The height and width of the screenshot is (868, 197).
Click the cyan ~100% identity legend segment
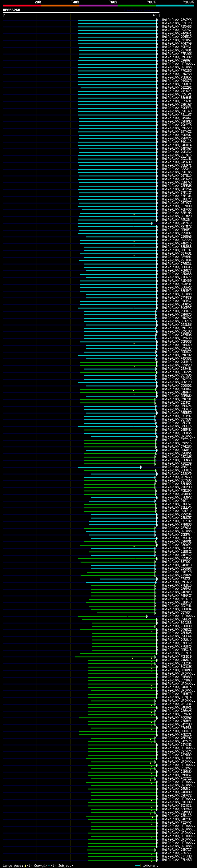coord(175,6)
